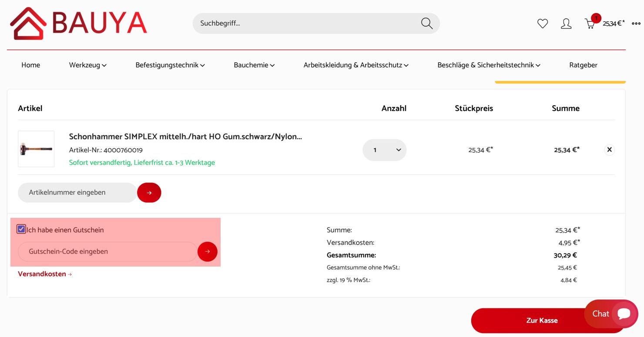Expand the Befestigungstechnik menu
Image resolution: width=644 pixels, height=337 pixels.
(170, 65)
